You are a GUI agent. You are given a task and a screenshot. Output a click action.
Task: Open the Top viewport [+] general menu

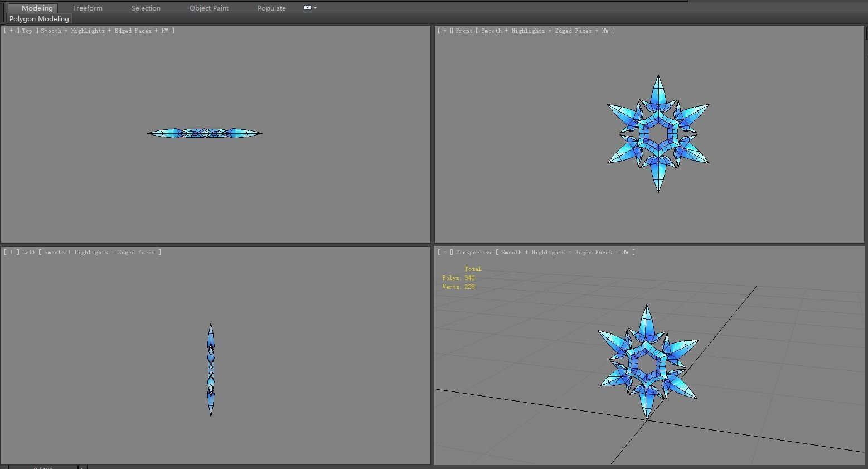[x=11, y=31]
